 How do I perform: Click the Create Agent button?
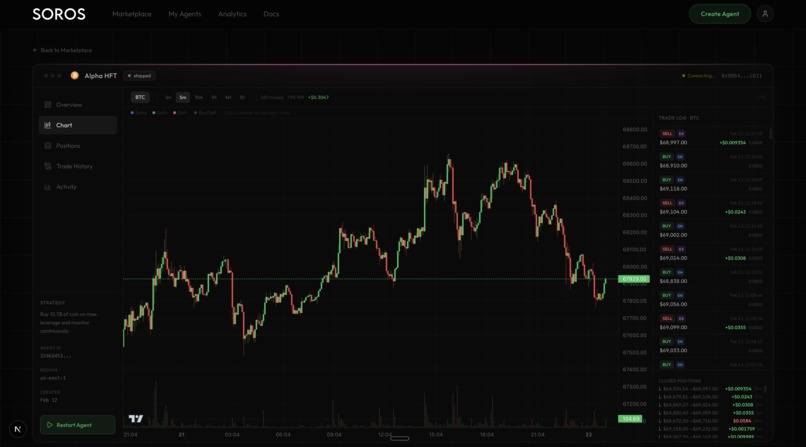coord(720,14)
